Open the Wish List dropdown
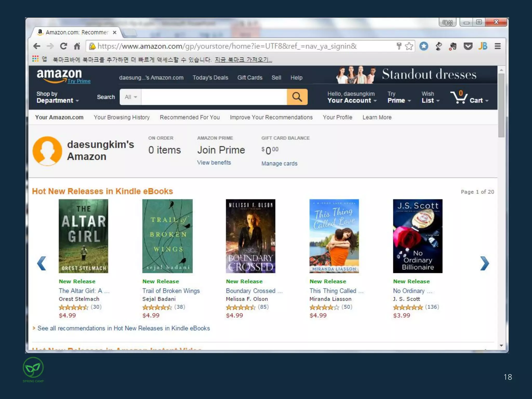Image resolution: width=532 pixels, height=399 pixels. click(x=430, y=97)
